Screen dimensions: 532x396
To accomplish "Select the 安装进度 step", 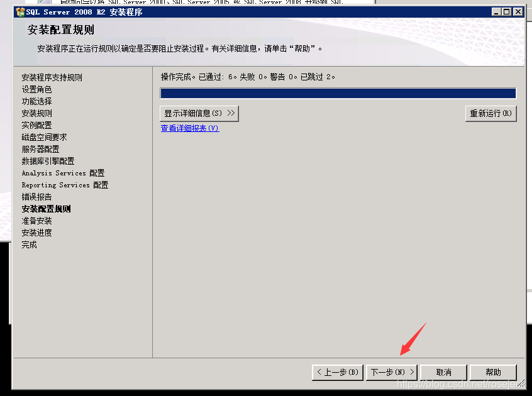I will point(36,233).
